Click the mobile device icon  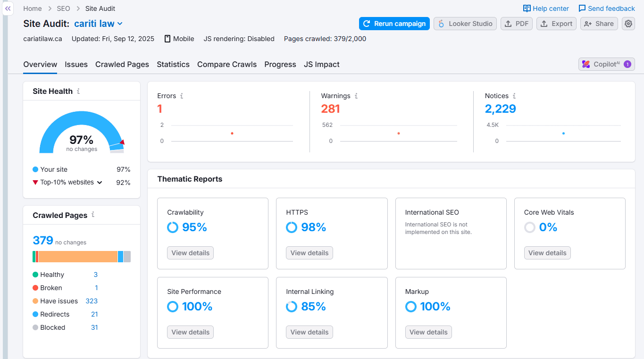167,39
